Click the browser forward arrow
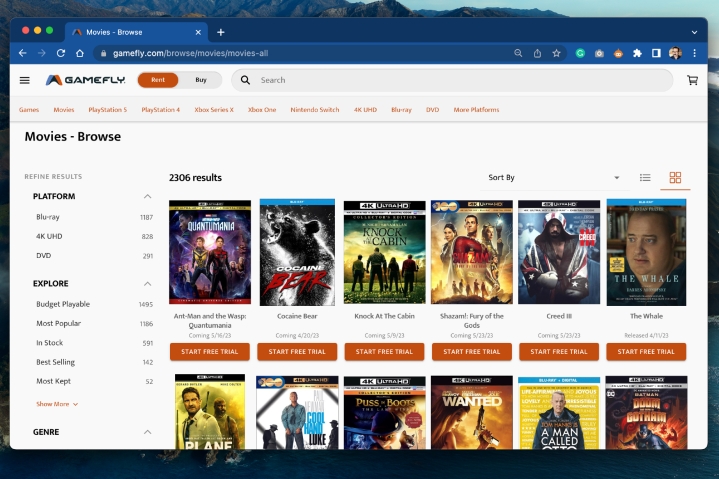719x479 pixels. click(x=42, y=53)
